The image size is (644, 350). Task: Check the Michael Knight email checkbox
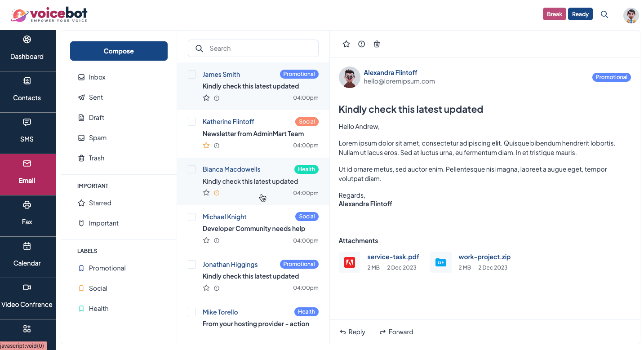click(192, 217)
